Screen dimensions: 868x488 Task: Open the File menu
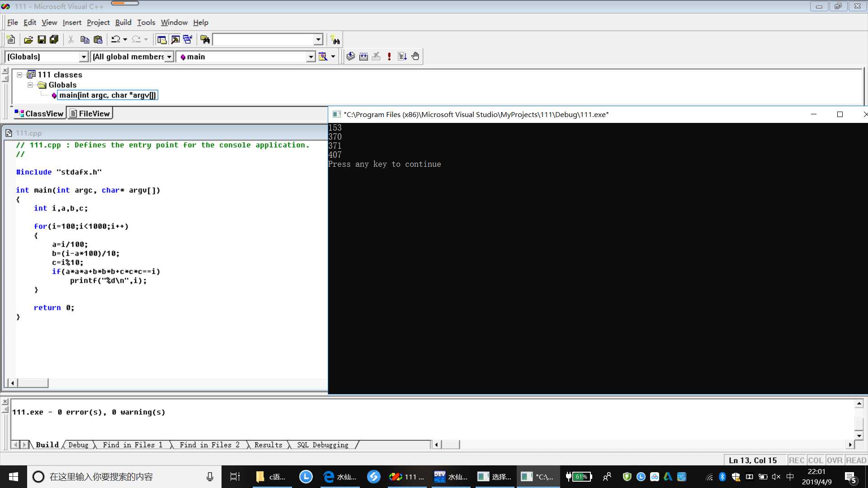pyautogui.click(x=13, y=23)
